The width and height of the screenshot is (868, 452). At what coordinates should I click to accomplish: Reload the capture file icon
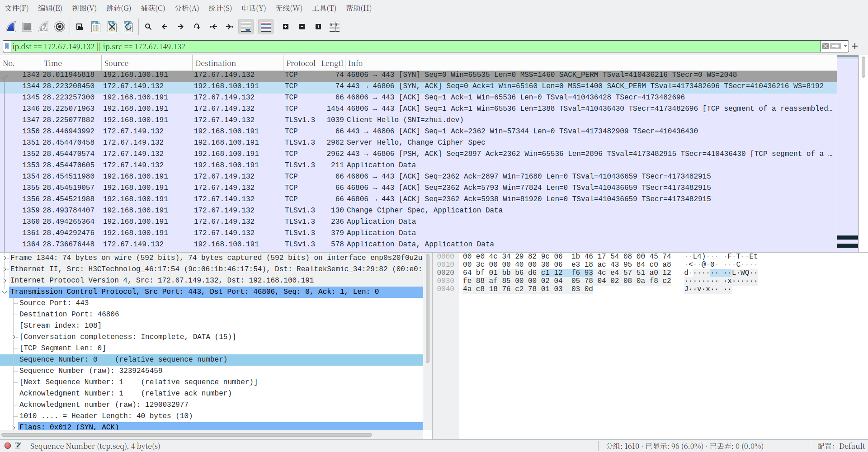(x=128, y=27)
